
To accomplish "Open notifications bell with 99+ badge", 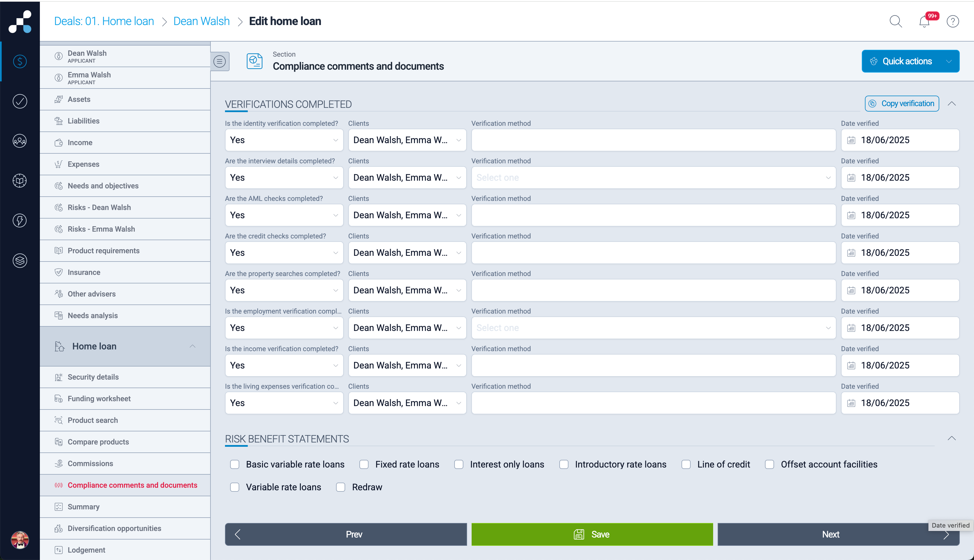I will tap(924, 21).
